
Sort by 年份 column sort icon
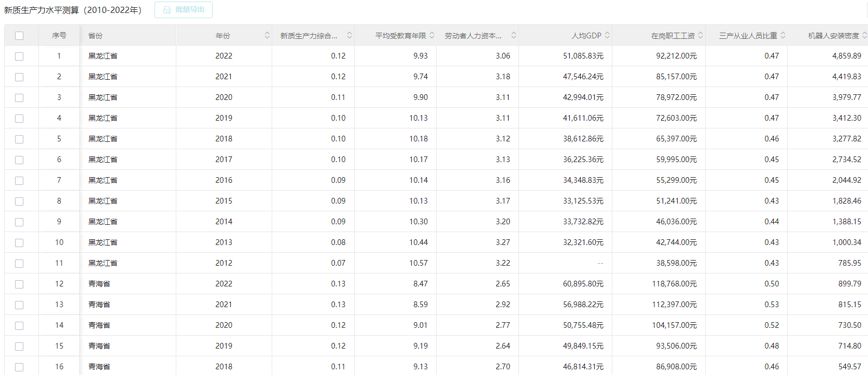point(267,35)
